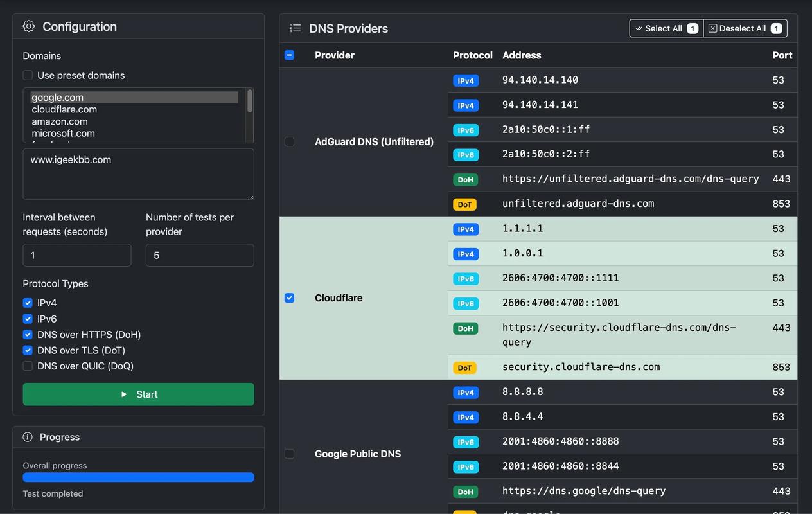Click the DoT badge for unfiltered.adguard-dns.com
812x514 pixels.
tap(464, 204)
